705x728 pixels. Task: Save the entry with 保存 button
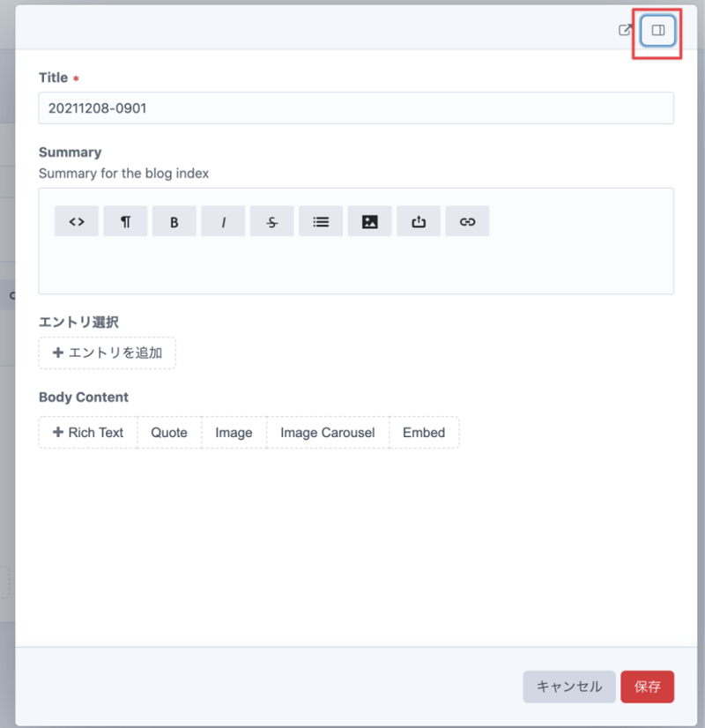647,687
